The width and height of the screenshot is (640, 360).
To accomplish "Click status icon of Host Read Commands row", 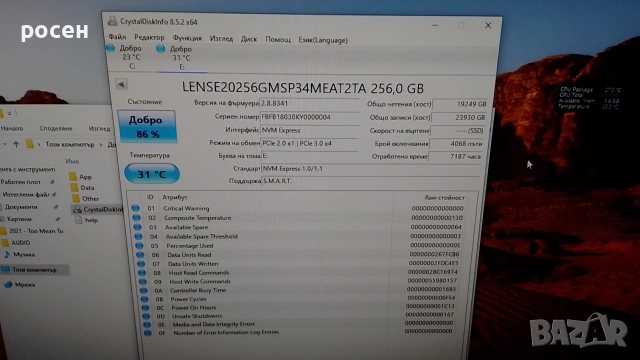I will pyautogui.click(x=142, y=273).
